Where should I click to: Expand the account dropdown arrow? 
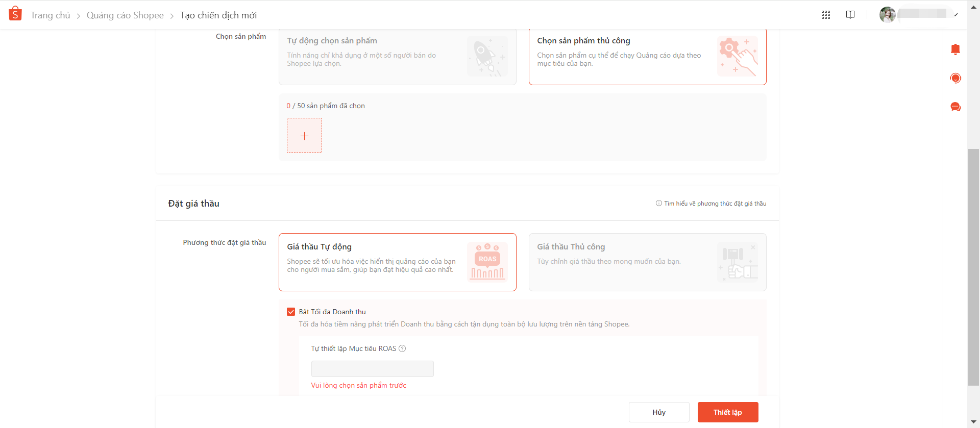click(956, 15)
